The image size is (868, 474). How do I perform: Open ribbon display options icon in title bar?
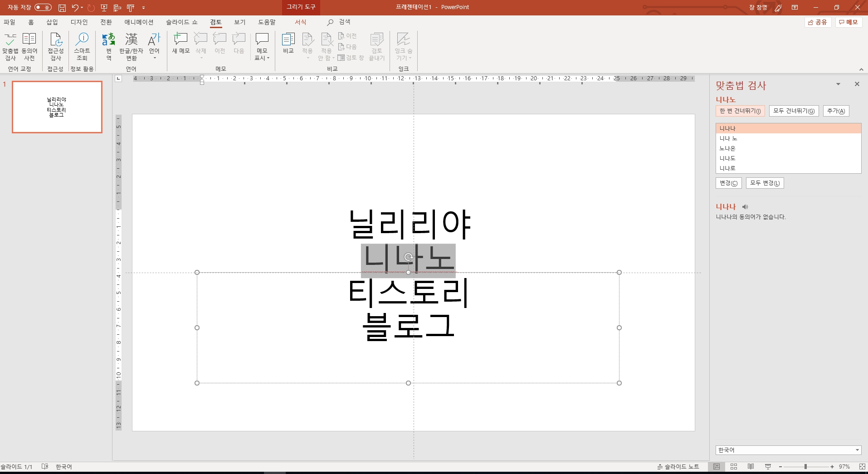(795, 7)
